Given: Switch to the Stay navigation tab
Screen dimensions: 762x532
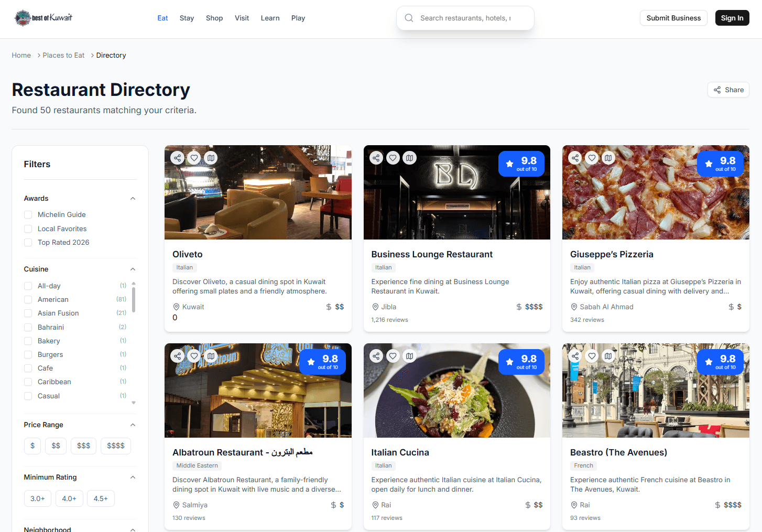Looking at the screenshot, I should point(187,18).
